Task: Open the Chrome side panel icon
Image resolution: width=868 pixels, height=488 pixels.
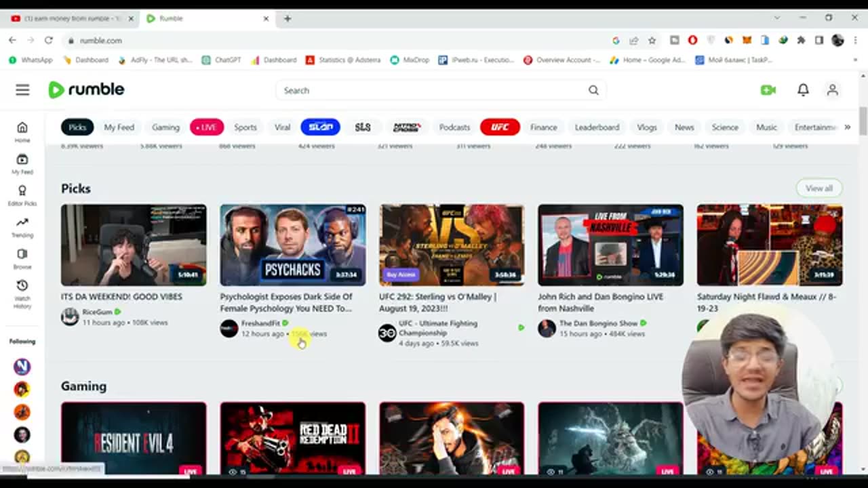Action: [x=819, y=41]
